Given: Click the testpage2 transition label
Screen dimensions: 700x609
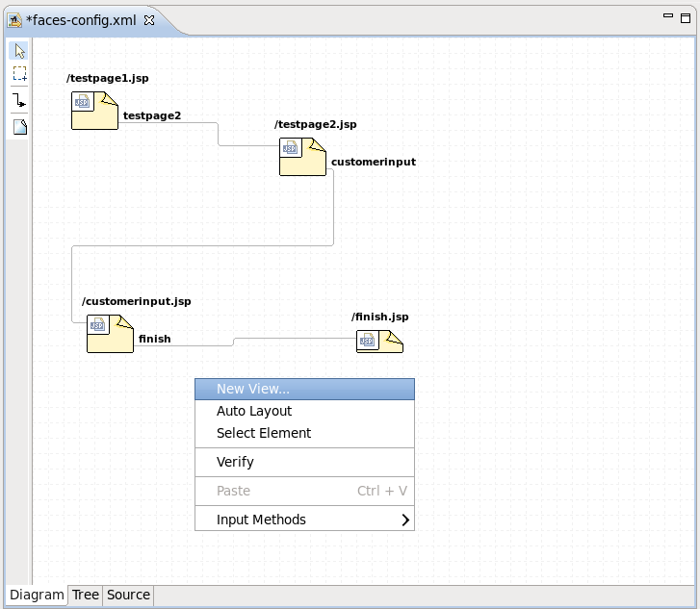Looking at the screenshot, I should coord(151,115).
